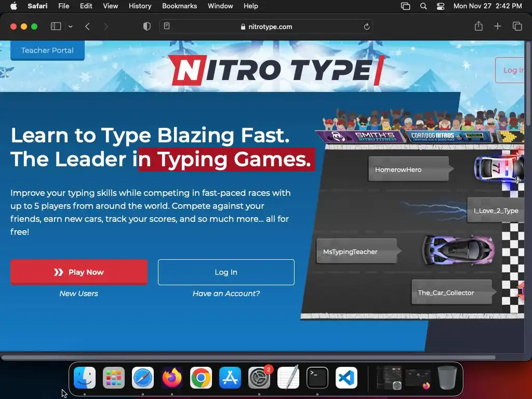Open Visual Studio Code from the Dock
This screenshot has width=532, height=399.
[347, 378]
